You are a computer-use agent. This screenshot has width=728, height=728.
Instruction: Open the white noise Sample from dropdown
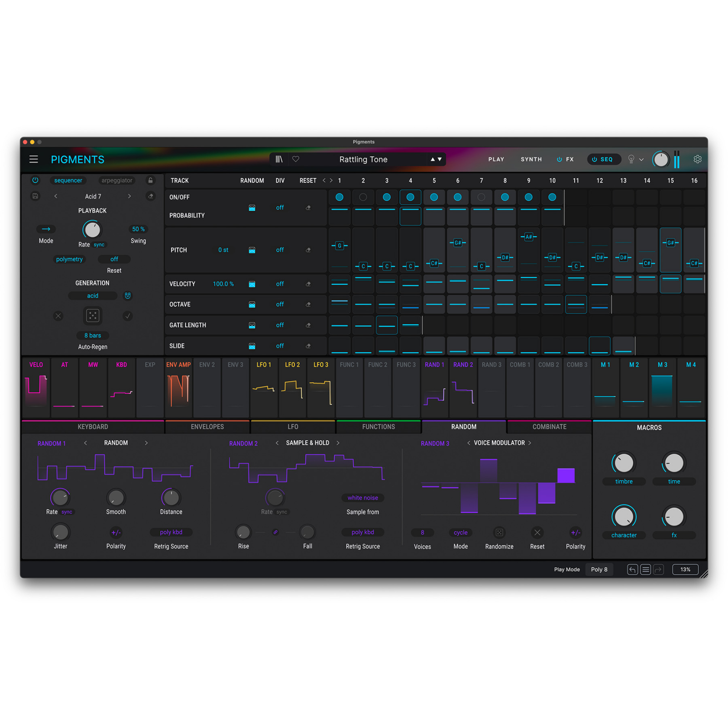363,498
